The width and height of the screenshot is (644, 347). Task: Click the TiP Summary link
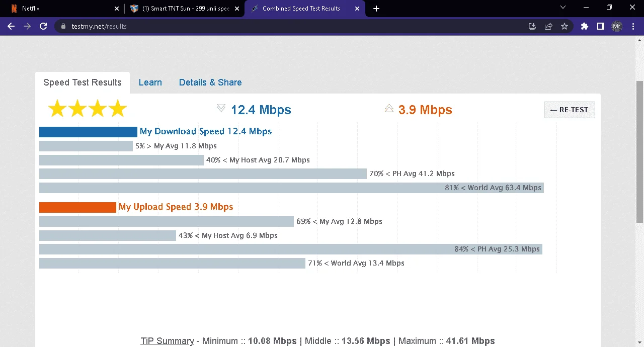(x=168, y=341)
